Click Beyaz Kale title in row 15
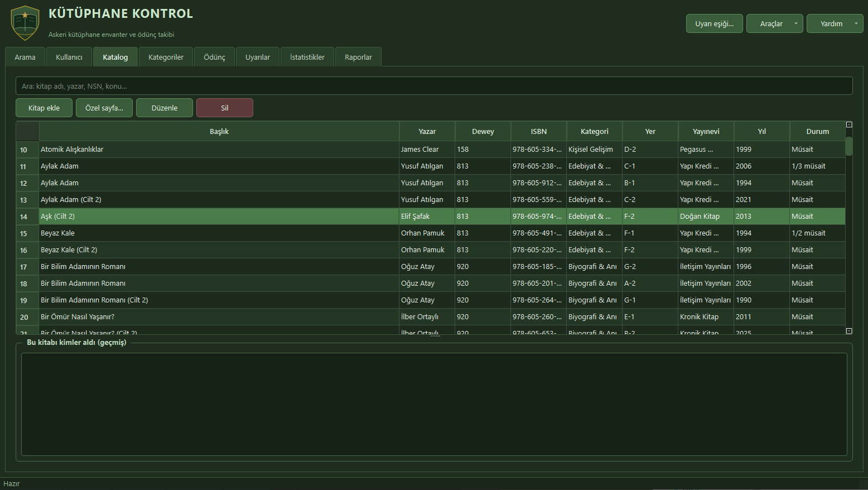Screen dimensions: 868x490 (x=57, y=233)
